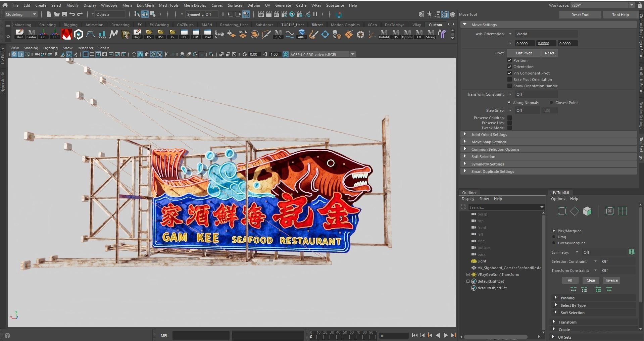Image resolution: width=644 pixels, height=341 pixels.
Task: Open the Deform menu
Action: click(x=253, y=5)
